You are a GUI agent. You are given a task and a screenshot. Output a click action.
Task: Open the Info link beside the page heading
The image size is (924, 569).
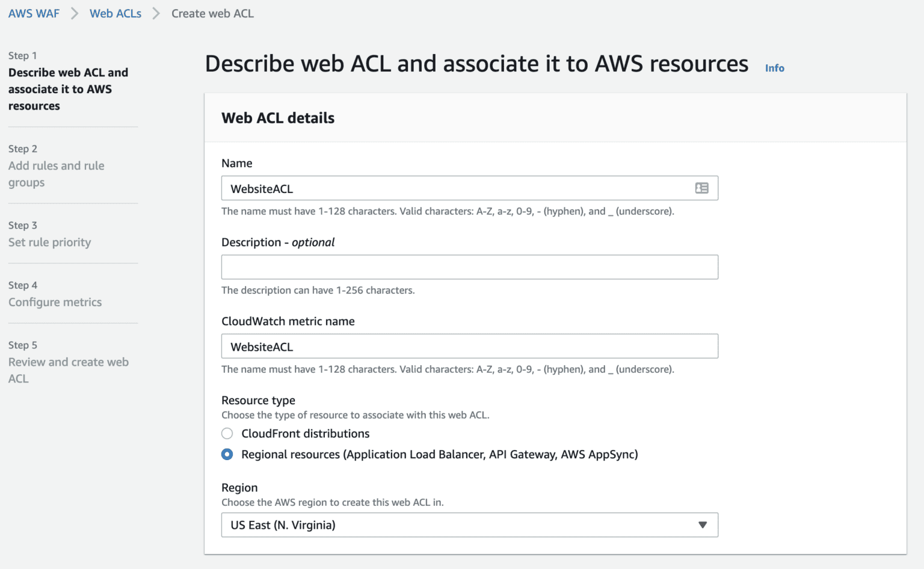pyautogui.click(x=774, y=68)
